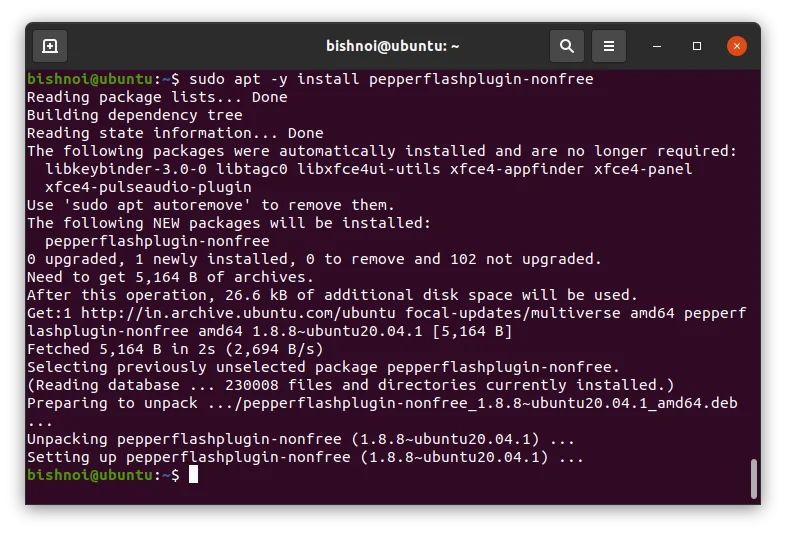Open the terminal search tool

coord(566,46)
